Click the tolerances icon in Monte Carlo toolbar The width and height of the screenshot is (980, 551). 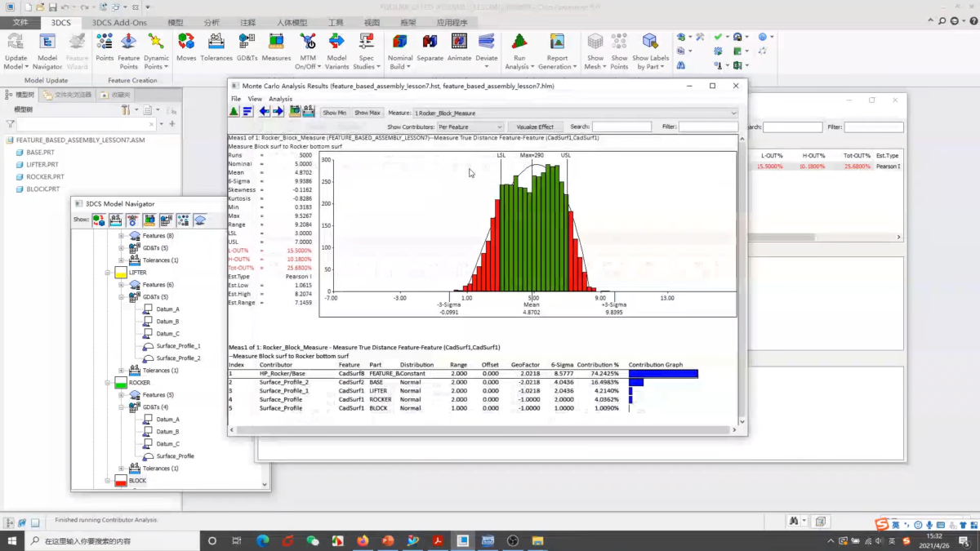click(309, 112)
